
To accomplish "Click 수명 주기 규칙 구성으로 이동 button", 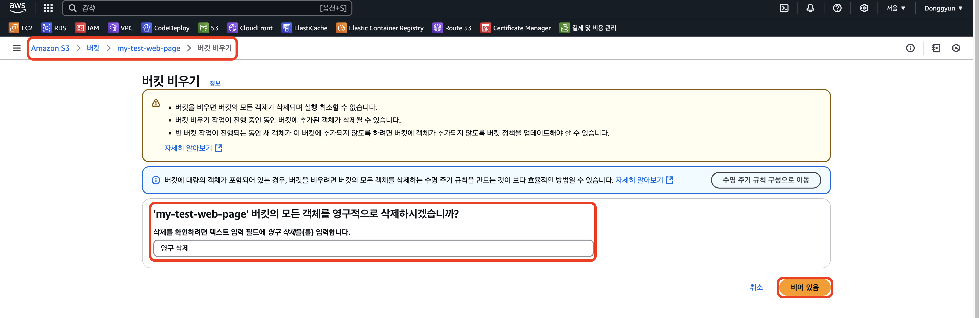I will click(x=766, y=180).
